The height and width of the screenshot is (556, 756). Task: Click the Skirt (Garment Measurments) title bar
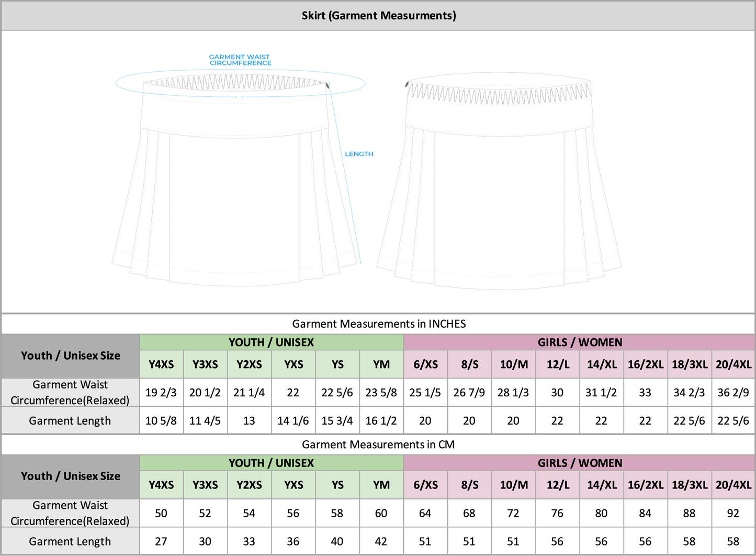pyautogui.click(x=378, y=16)
